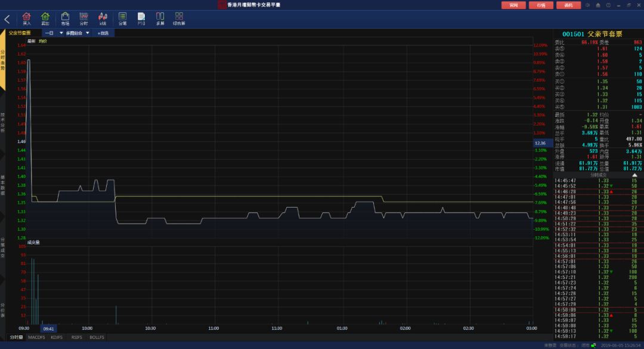This screenshot has width=644, height=349.
Task: Go back with the left chevron arrow
Action: pyautogui.click(x=7, y=19)
